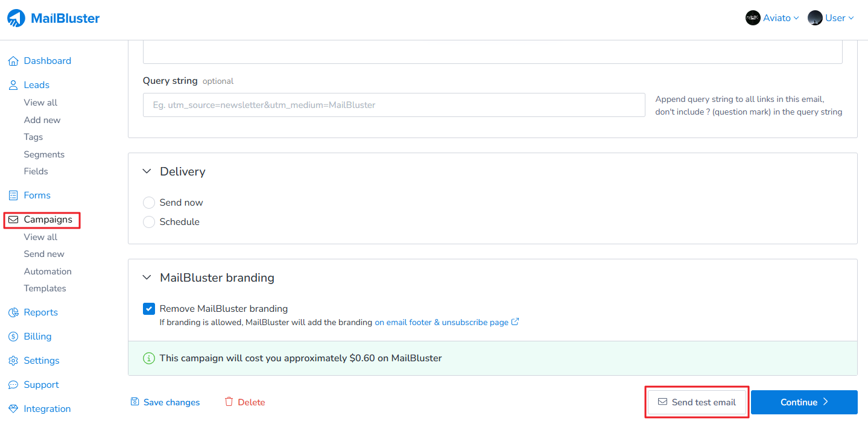Open Templates under Campaigns

pos(45,288)
